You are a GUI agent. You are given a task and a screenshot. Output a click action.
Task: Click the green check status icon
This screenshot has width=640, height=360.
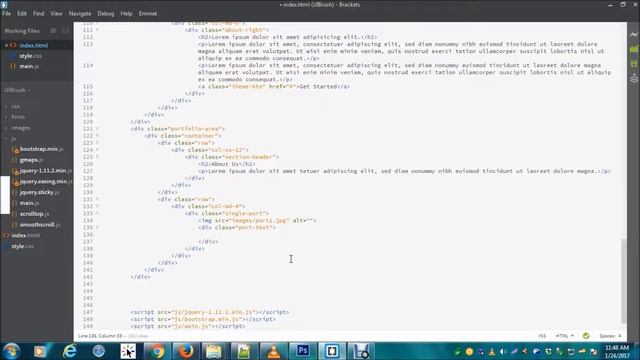tap(586, 336)
